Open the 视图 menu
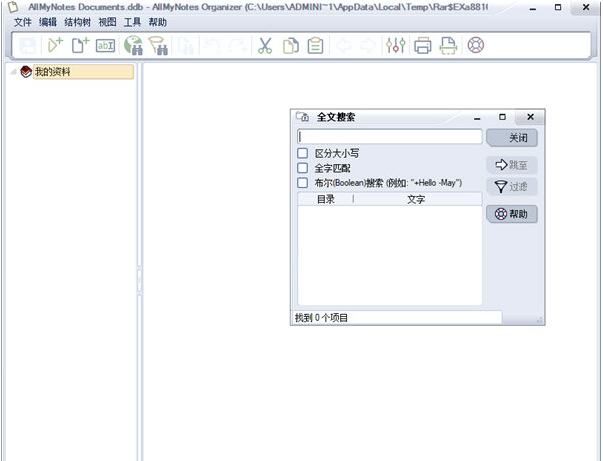 pos(107,22)
